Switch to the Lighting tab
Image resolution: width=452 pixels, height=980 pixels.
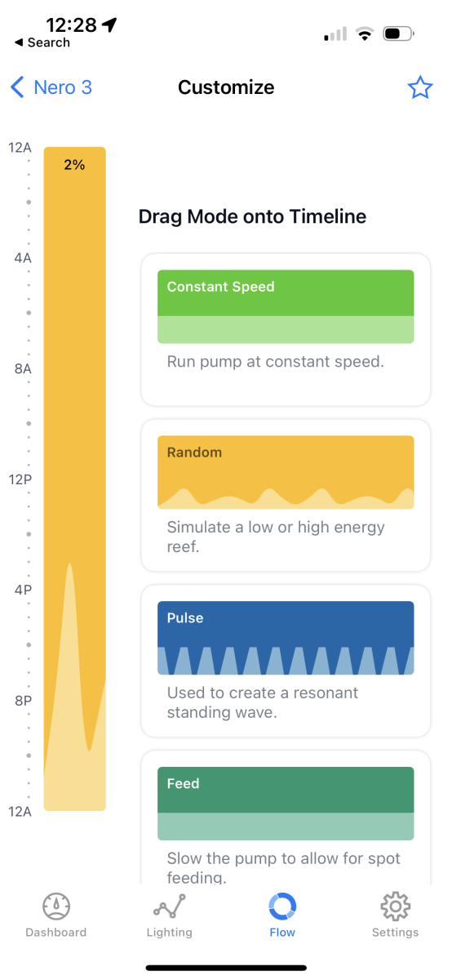coord(170,915)
